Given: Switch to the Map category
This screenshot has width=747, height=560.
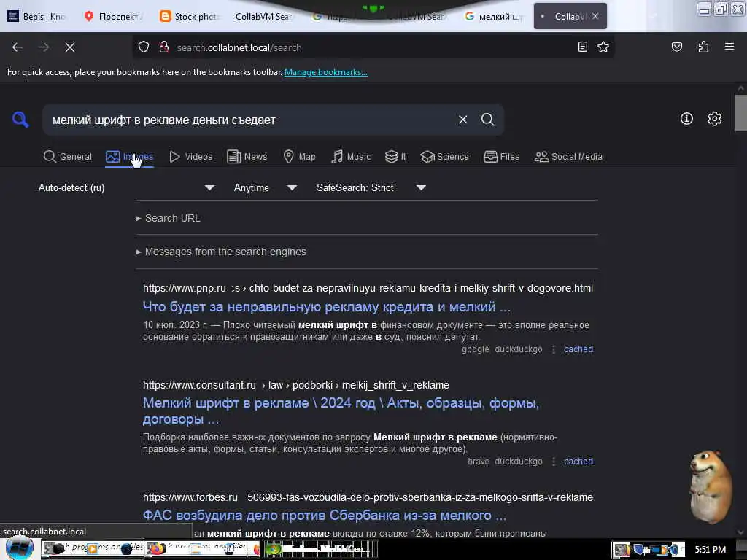Looking at the screenshot, I should (299, 157).
